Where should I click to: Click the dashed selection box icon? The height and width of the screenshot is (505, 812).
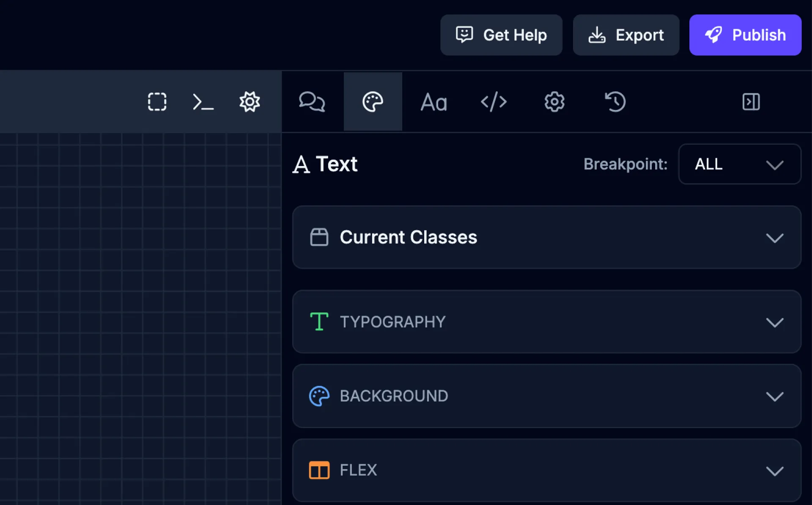(x=157, y=102)
